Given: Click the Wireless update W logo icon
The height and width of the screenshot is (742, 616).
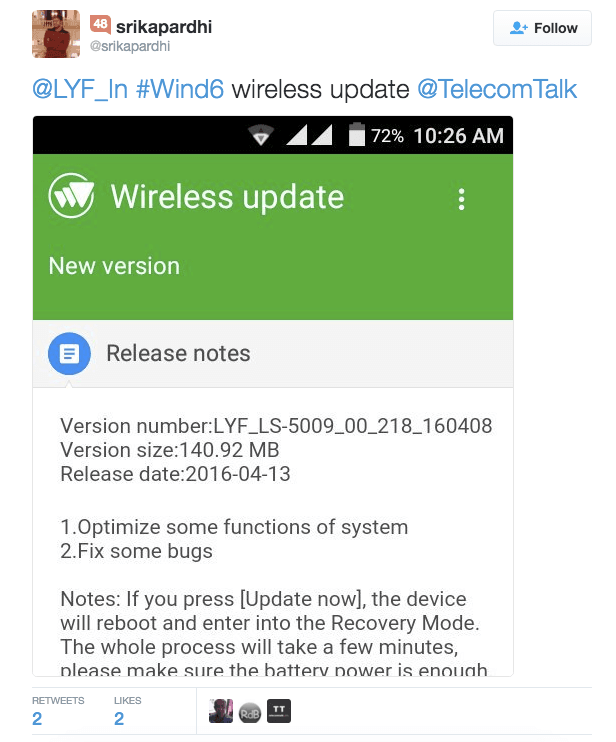Looking at the screenshot, I should [x=71, y=196].
